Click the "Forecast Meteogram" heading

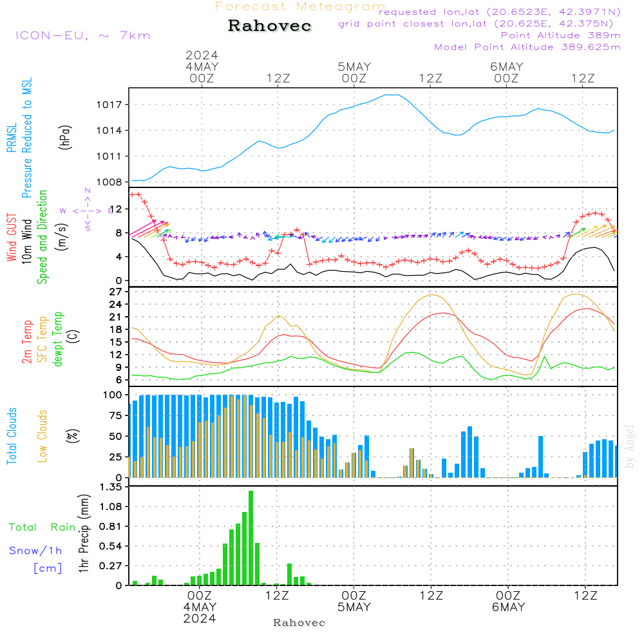tap(300, 6)
